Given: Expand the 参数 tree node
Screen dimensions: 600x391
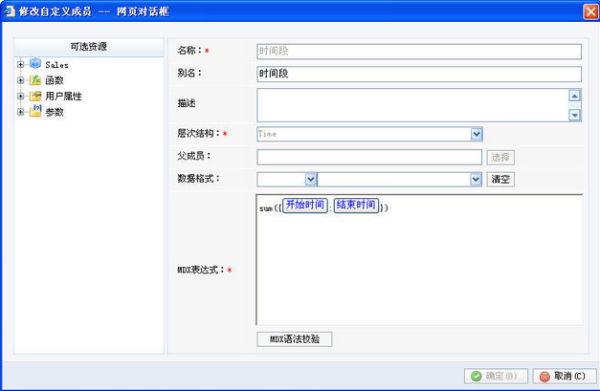Looking at the screenshot, I should [21, 112].
